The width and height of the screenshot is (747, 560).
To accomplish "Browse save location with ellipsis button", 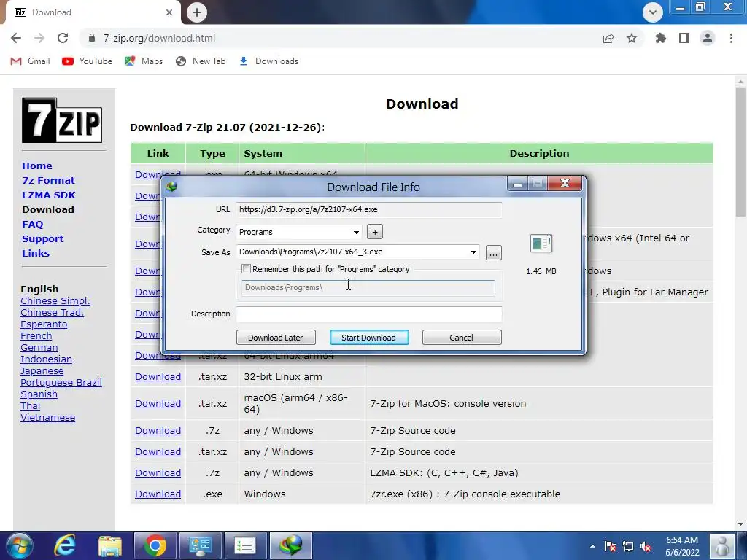I will coord(494,253).
